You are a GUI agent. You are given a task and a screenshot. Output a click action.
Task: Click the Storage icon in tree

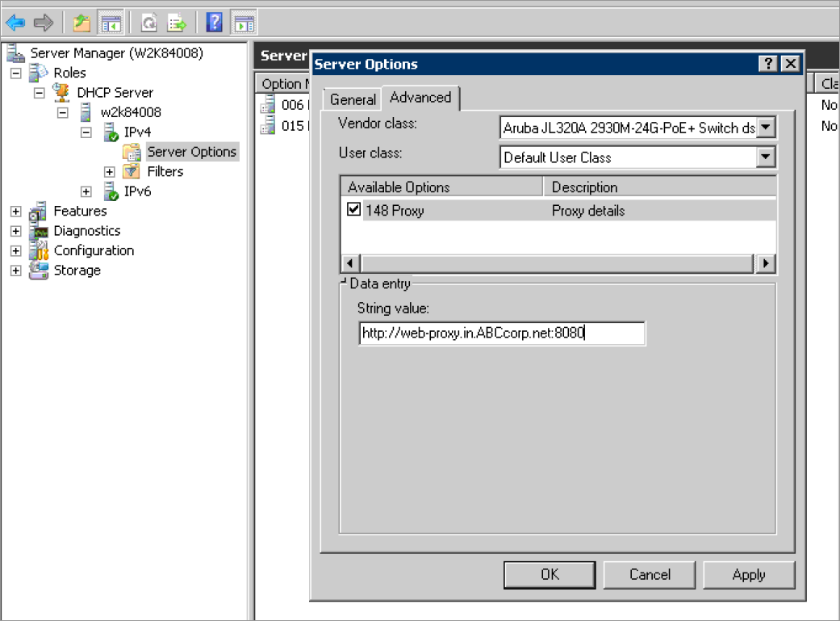pos(39,271)
